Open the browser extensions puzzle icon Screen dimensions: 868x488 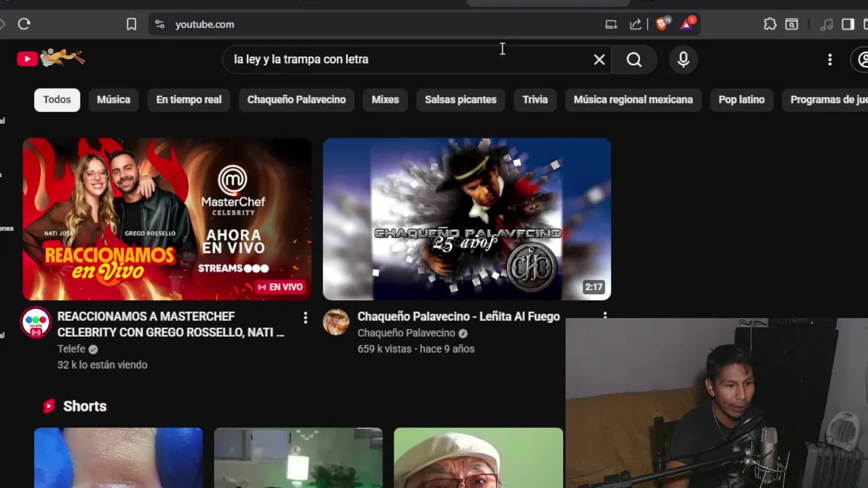point(770,24)
